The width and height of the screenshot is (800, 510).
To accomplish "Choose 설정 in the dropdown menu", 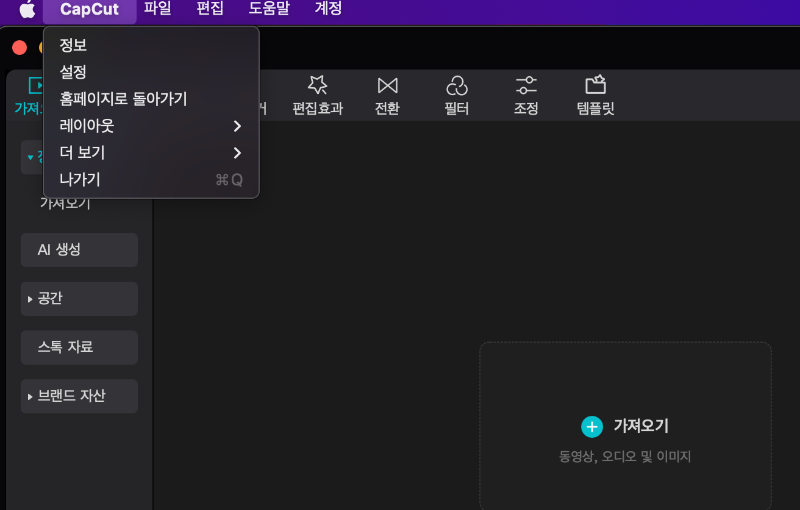I will click(x=152, y=72).
